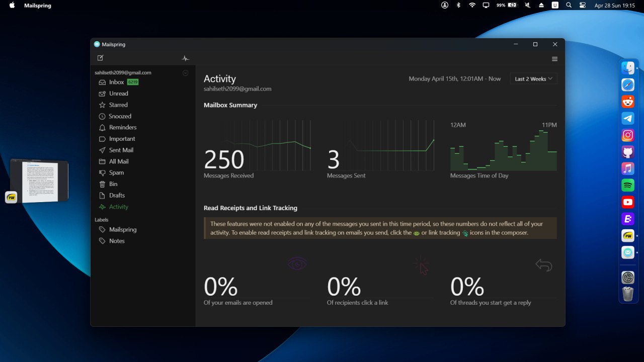644x362 pixels.
Task: Launch Safari from the dock
Action: [628, 84]
